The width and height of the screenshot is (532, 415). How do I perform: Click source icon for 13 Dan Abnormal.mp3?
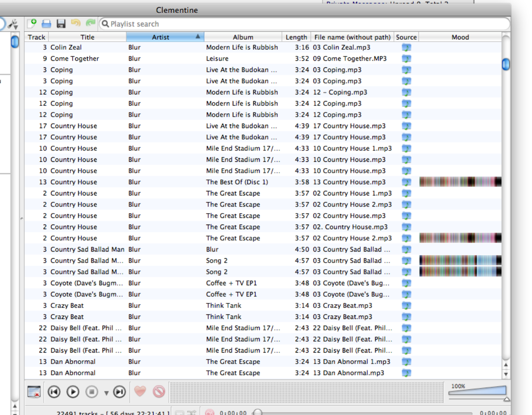pyautogui.click(x=406, y=373)
